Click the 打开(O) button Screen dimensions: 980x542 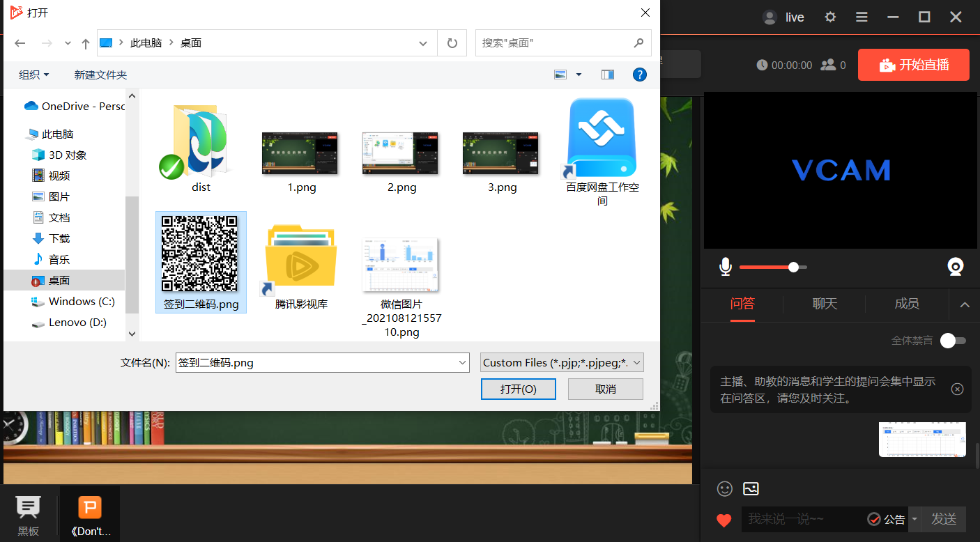pos(518,389)
